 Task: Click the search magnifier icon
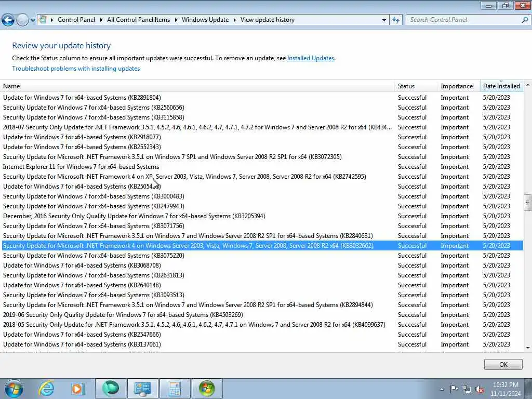click(x=525, y=20)
